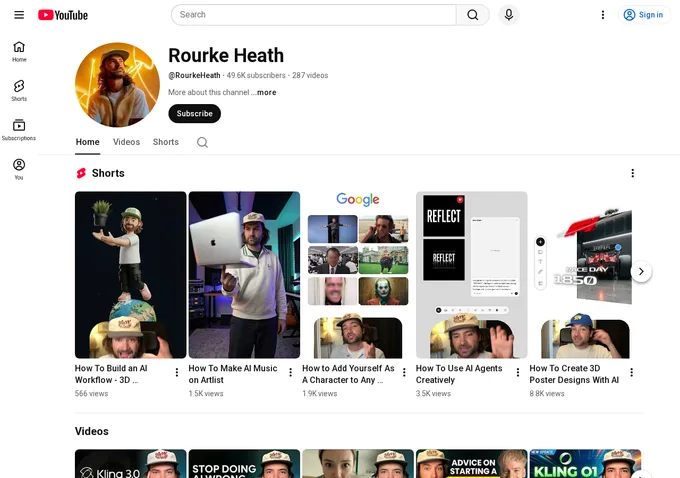
Task: Open the STOP DOING video thumbnail
Action: click(x=244, y=464)
